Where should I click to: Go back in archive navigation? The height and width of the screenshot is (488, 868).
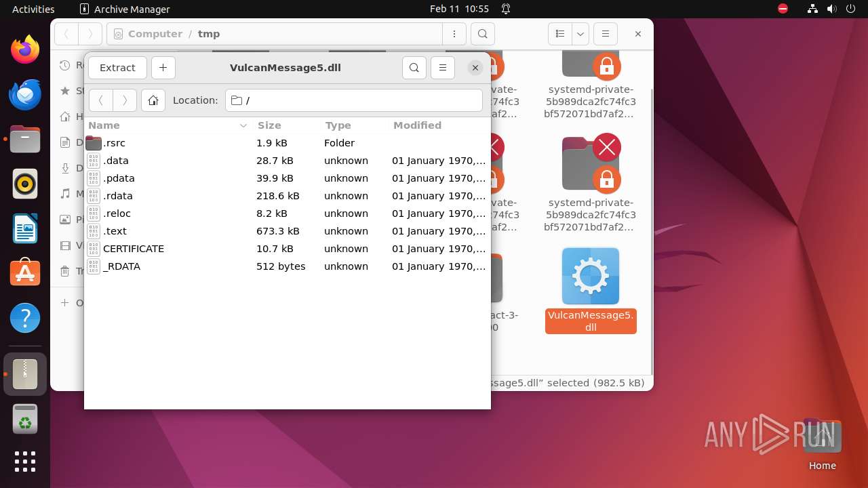pos(101,100)
